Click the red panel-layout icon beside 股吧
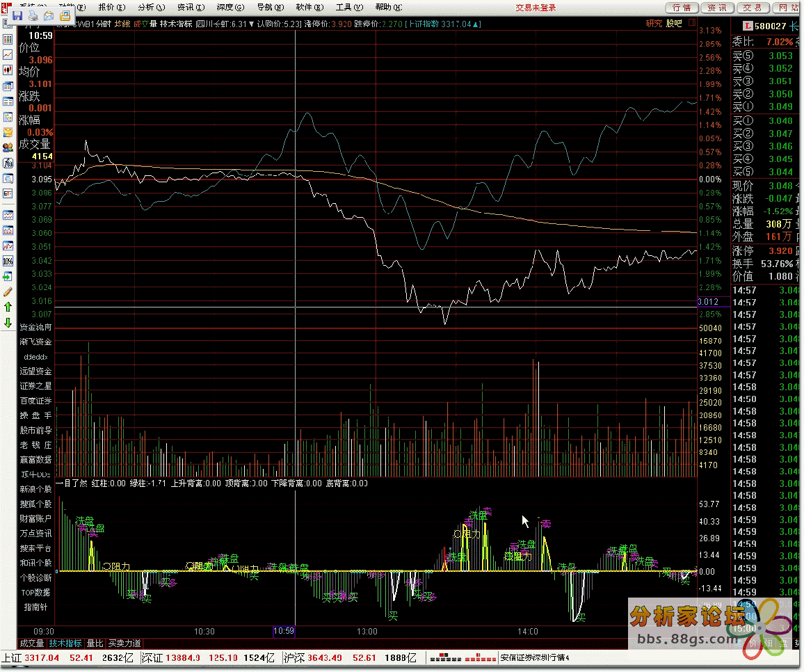The height and width of the screenshot is (672, 804). (x=692, y=23)
